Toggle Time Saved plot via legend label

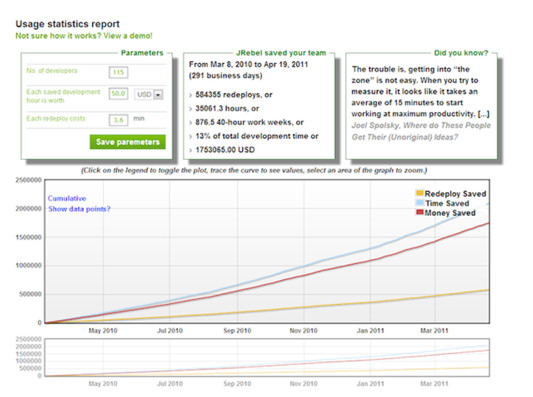point(447,203)
